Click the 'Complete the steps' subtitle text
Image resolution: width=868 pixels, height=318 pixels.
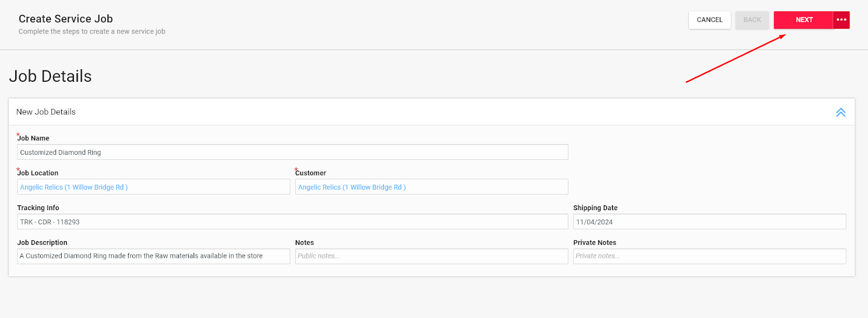click(x=92, y=31)
